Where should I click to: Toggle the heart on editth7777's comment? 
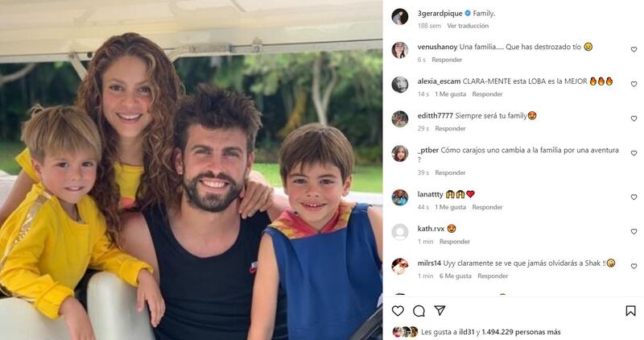coord(634,118)
